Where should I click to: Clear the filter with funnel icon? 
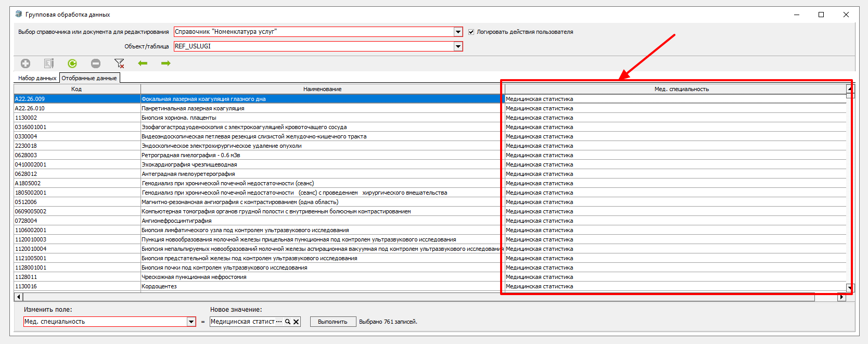[x=119, y=63]
